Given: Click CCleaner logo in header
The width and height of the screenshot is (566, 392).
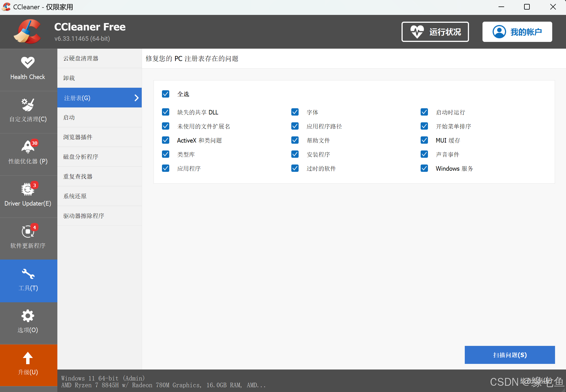Looking at the screenshot, I should coord(27,31).
